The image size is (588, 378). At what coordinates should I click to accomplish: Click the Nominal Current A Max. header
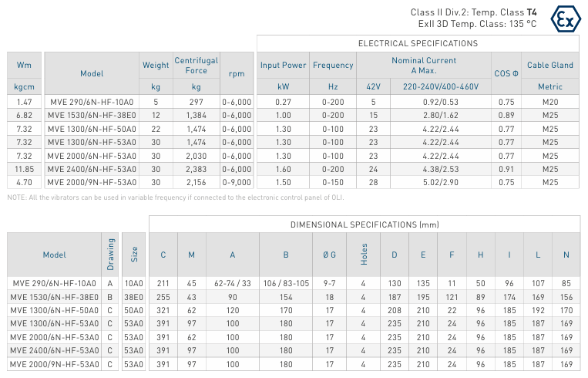424,65
